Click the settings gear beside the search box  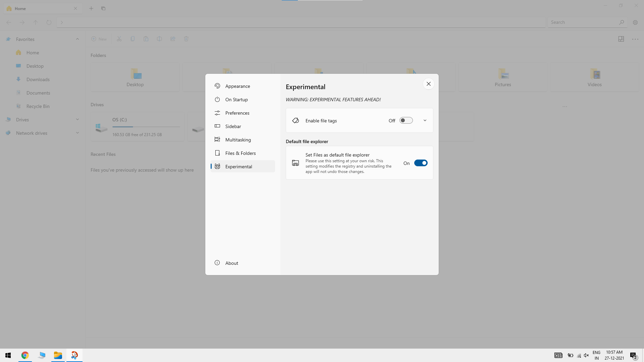point(636,22)
